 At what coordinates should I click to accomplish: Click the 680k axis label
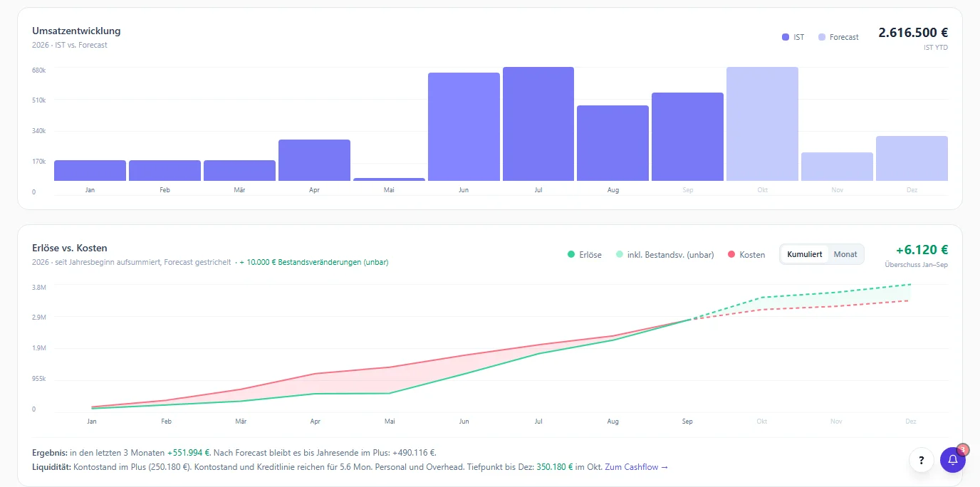tap(39, 70)
